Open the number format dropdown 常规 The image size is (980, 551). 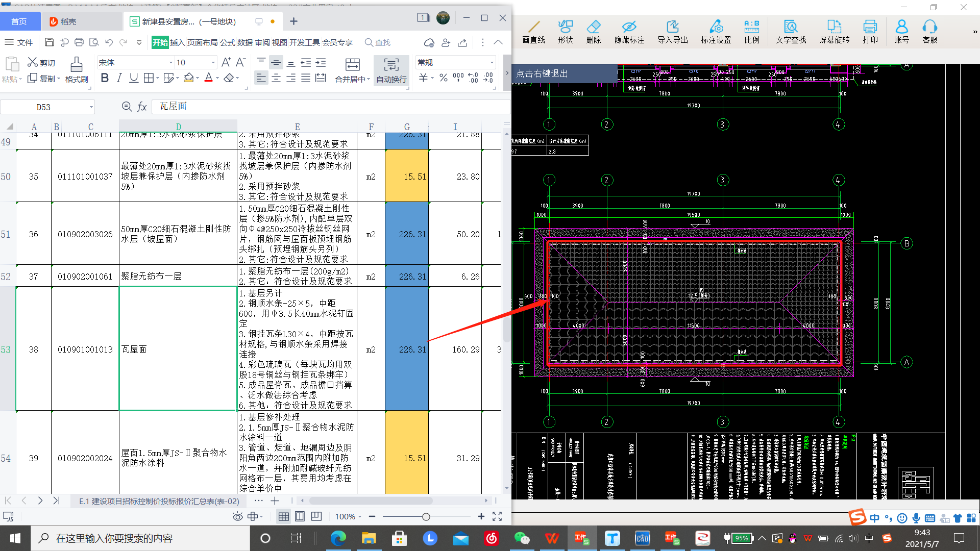click(x=492, y=62)
